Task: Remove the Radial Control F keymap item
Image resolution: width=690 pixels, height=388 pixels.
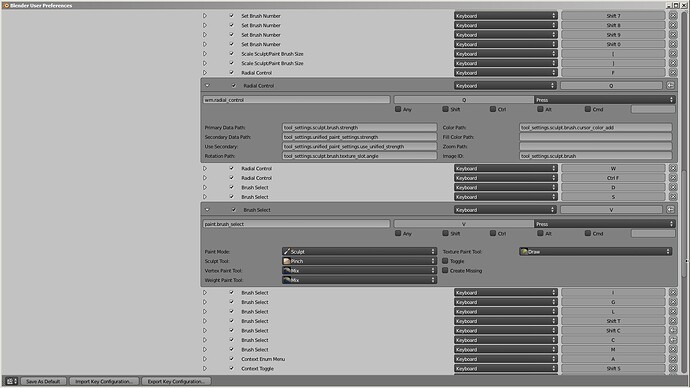Action: pyautogui.click(x=673, y=73)
